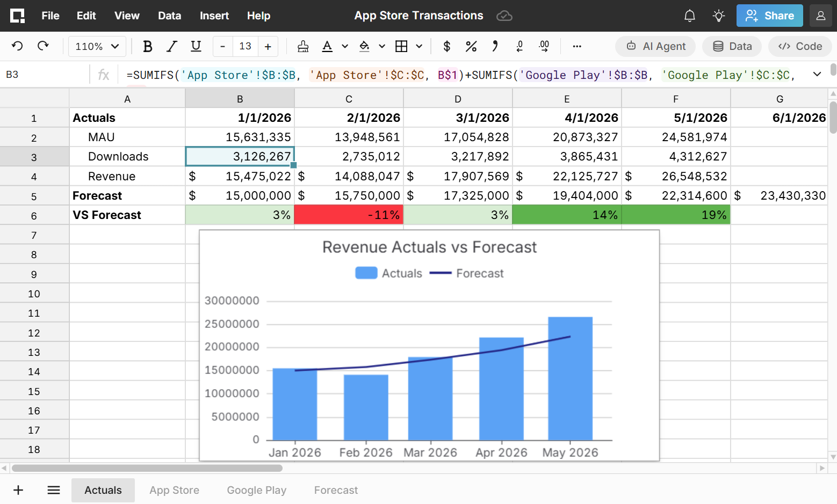The image size is (837, 504).
Task: Toggle bold formatting
Action: 148,46
